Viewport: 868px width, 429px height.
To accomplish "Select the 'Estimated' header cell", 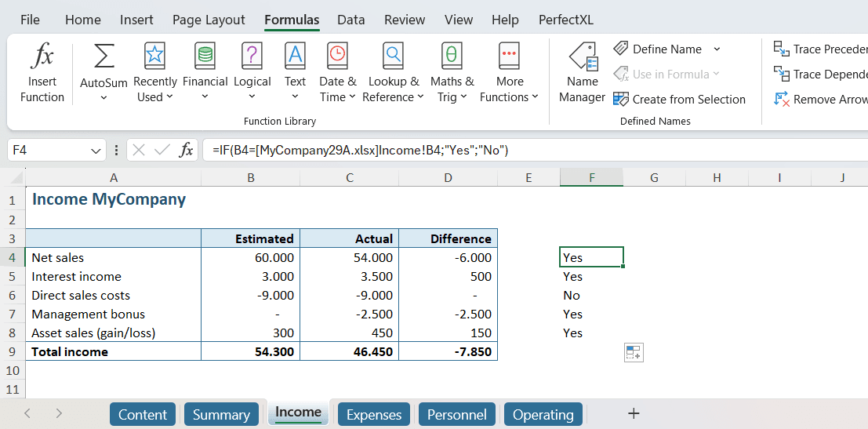I will [251, 238].
